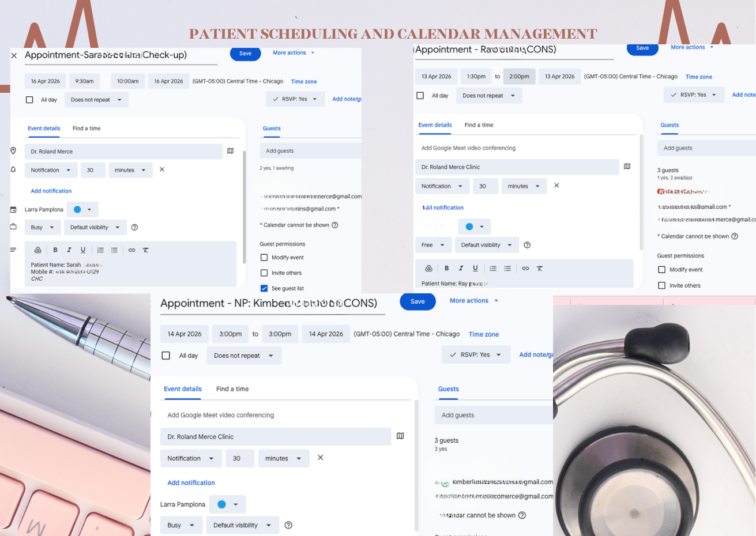The height and width of the screenshot is (536, 756).
Task: Insert a link in Sarah Check-up description
Action: click(131, 250)
